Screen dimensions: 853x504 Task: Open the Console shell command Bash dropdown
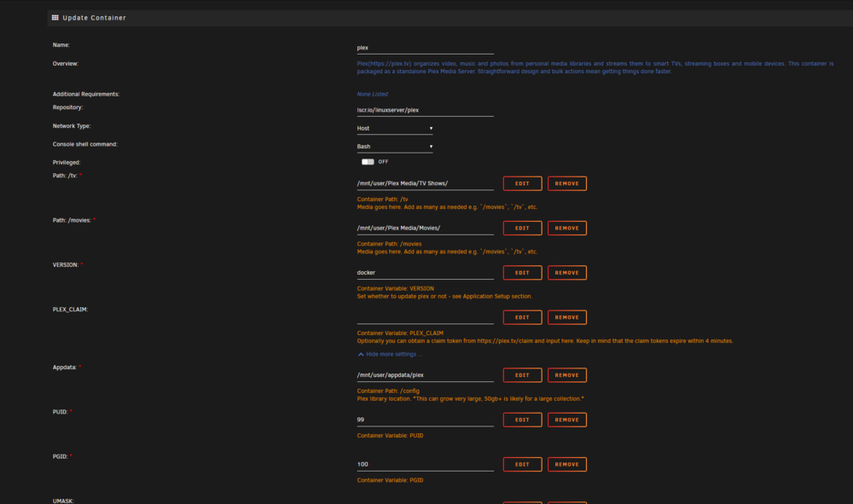tap(394, 146)
